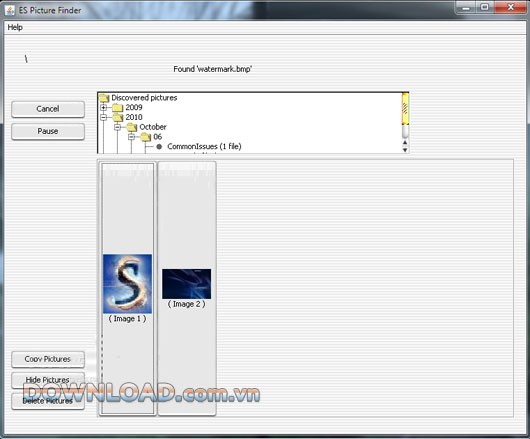The height and width of the screenshot is (439, 530).
Task: Pause the picture search
Action: (x=48, y=131)
